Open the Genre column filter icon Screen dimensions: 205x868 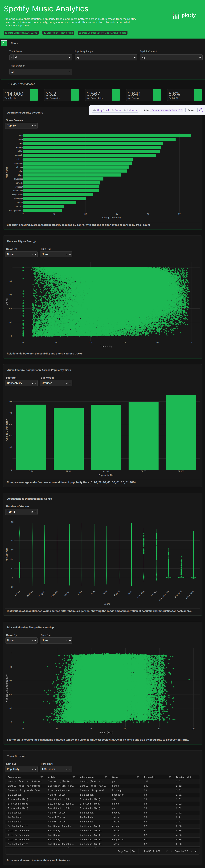coord(137,777)
